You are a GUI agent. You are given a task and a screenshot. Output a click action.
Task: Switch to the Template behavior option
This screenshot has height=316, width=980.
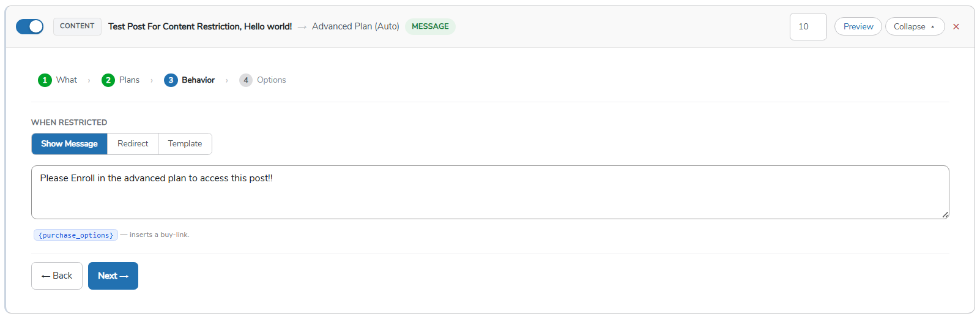tap(185, 144)
